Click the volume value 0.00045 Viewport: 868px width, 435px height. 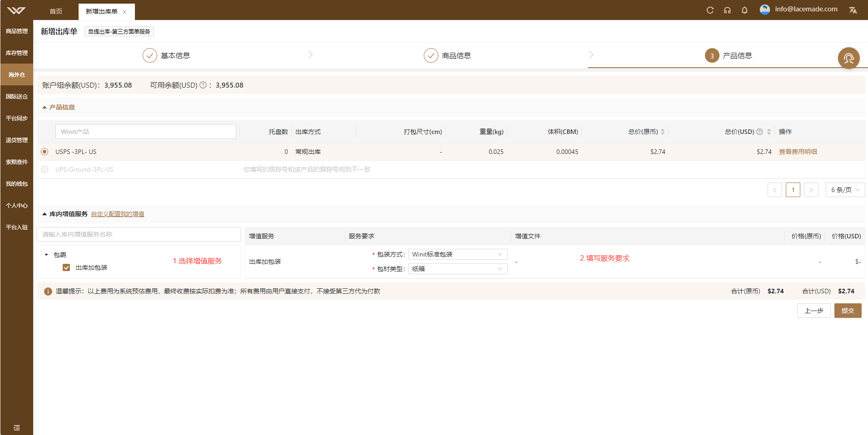click(x=567, y=152)
